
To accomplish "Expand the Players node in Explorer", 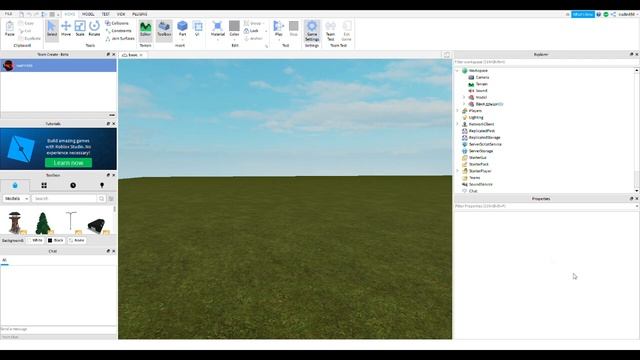I will pyautogui.click(x=458, y=111).
